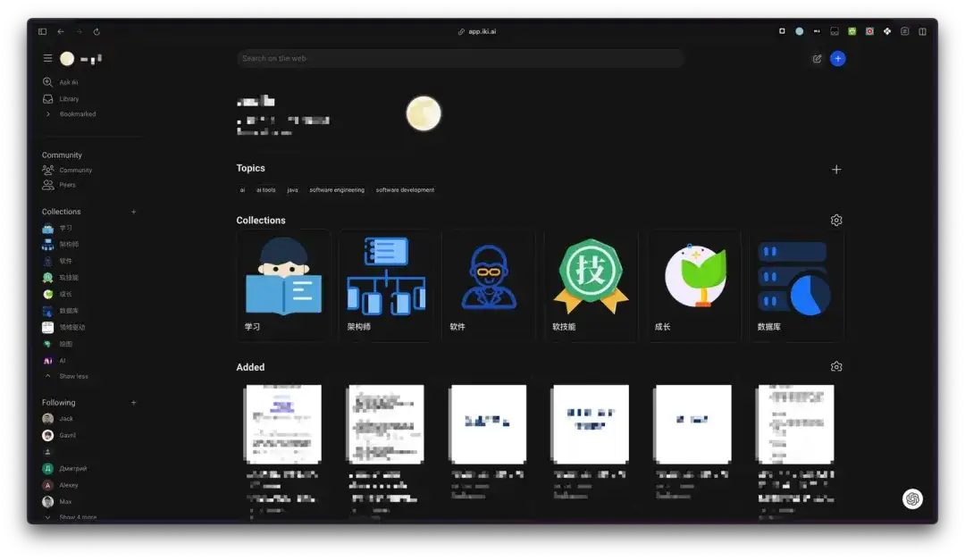
Task: Add someone to follow with the Following plus
Action: [133, 403]
